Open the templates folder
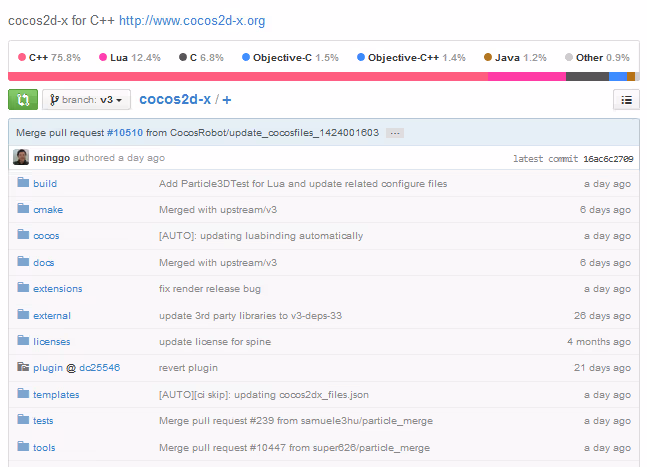Image resolution: width=647 pixels, height=467 pixels. pos(56,394)
